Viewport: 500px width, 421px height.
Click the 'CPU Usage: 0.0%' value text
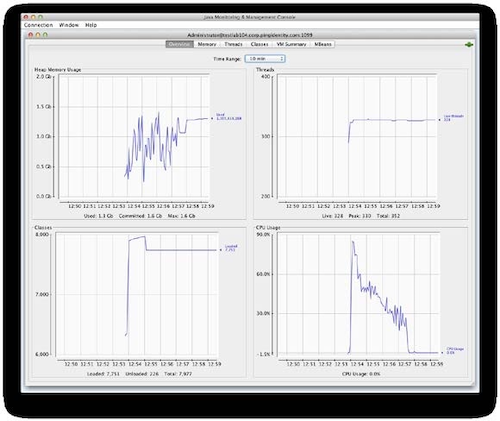click(x=361, y=374)
